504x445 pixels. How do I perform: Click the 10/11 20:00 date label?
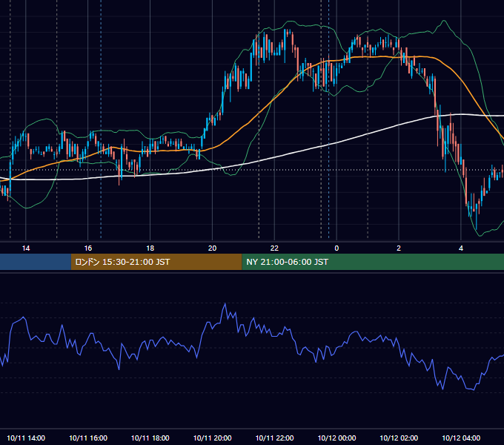(x=212, y=438)
